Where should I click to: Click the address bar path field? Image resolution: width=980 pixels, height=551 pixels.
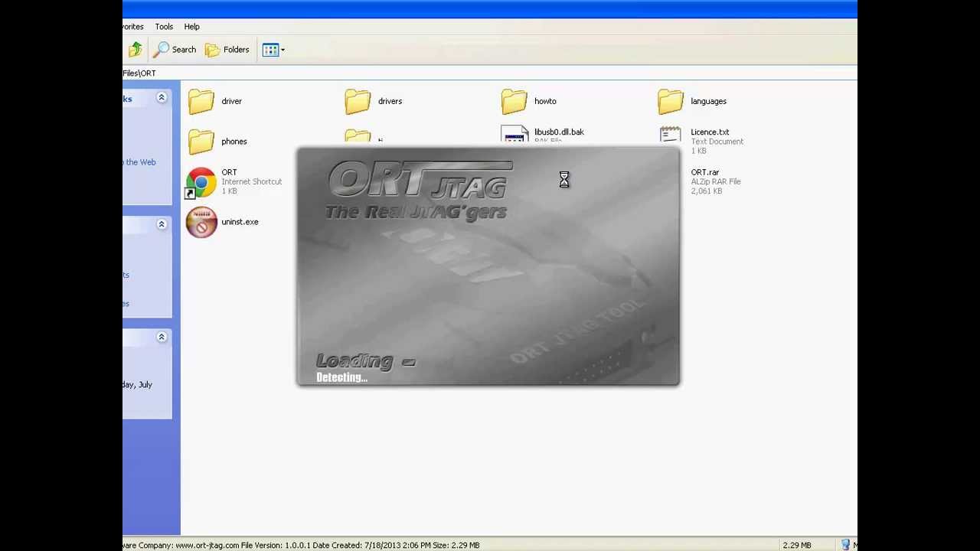pos(490,73)
